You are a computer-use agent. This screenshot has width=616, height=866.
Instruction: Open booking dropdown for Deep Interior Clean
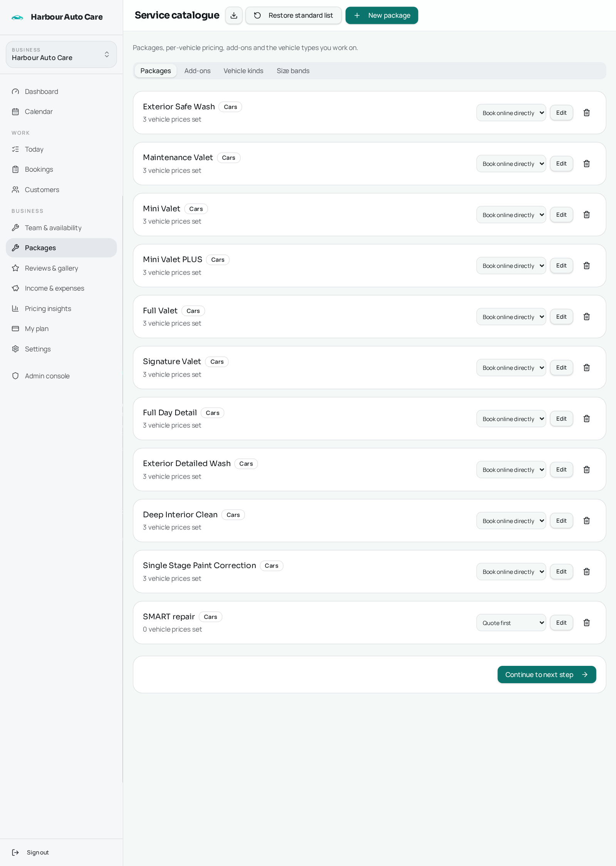511,521
